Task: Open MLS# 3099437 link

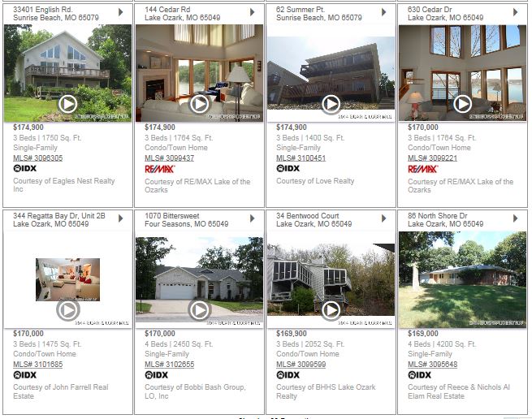Action: point(169,158)
